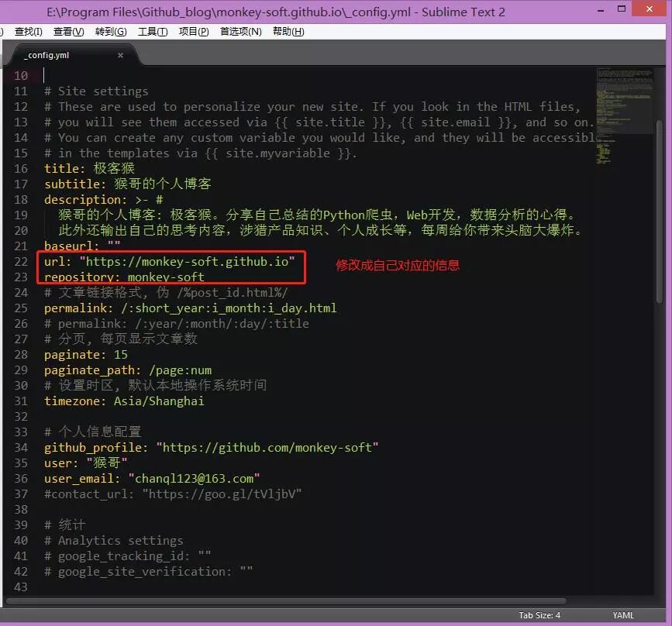Click the # 文章链接格式 comment line

click(x=167, y=293)
